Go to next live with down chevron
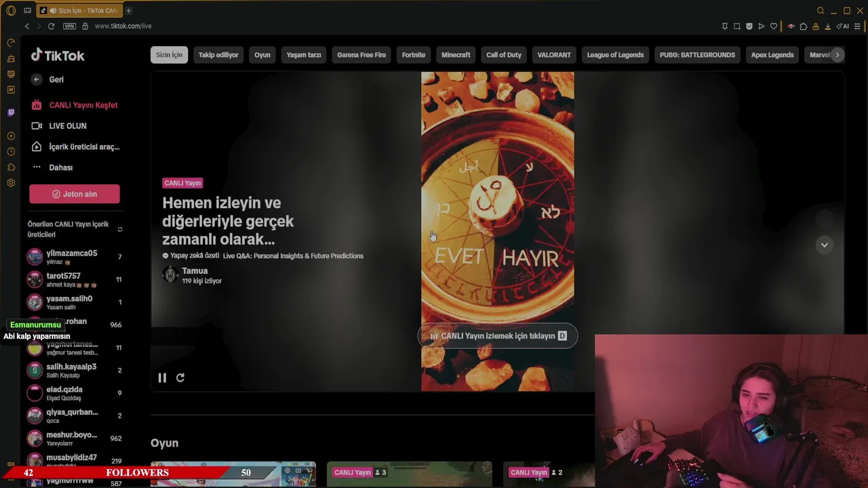This screenshot has height=488, width=868. [825, 245]
